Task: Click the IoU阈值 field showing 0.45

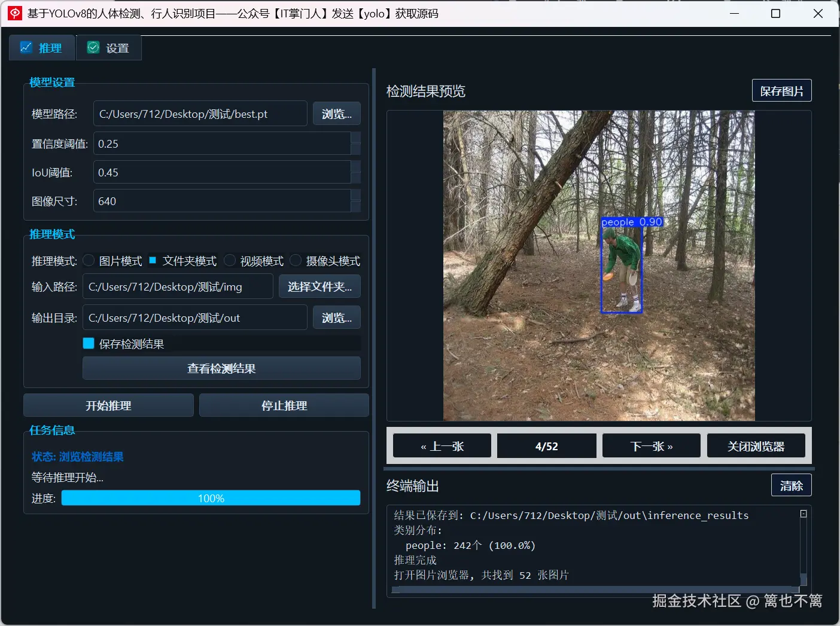Action: (x=222, y=172)
